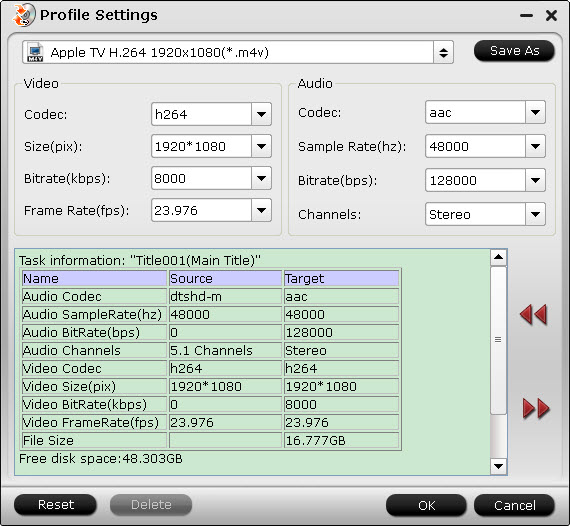Click the Reset button

[x=55, y=505]
